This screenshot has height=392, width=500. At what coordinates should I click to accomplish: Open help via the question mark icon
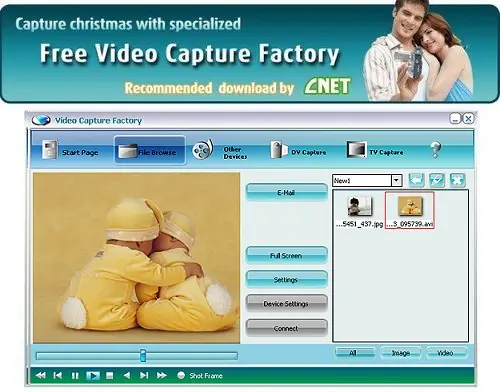coord(435,149)
